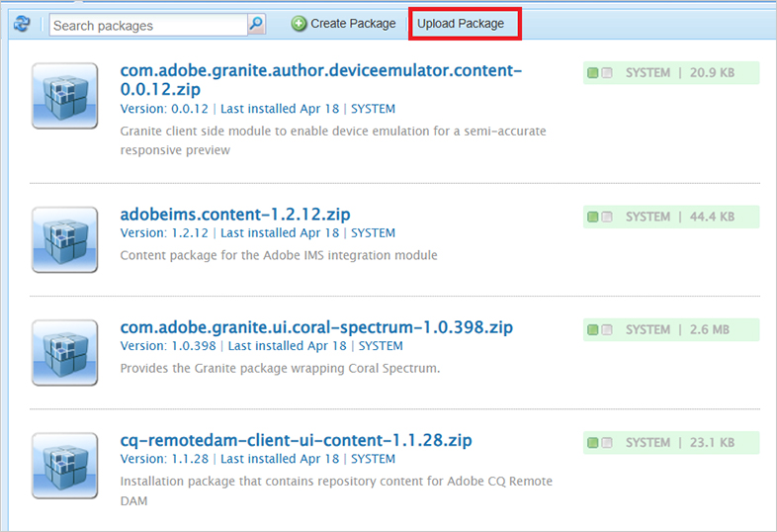
Task: Click the search magnifier icon
Action: click(x=256, y=24)
